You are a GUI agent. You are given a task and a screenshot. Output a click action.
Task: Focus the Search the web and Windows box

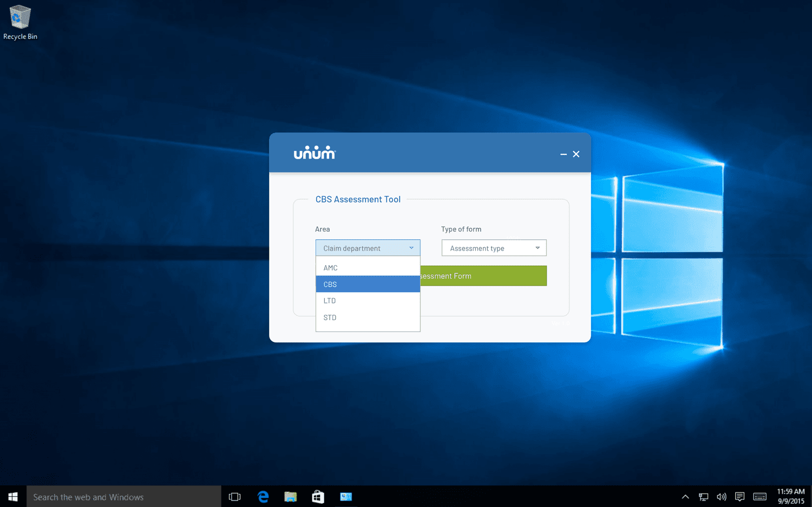124,497
